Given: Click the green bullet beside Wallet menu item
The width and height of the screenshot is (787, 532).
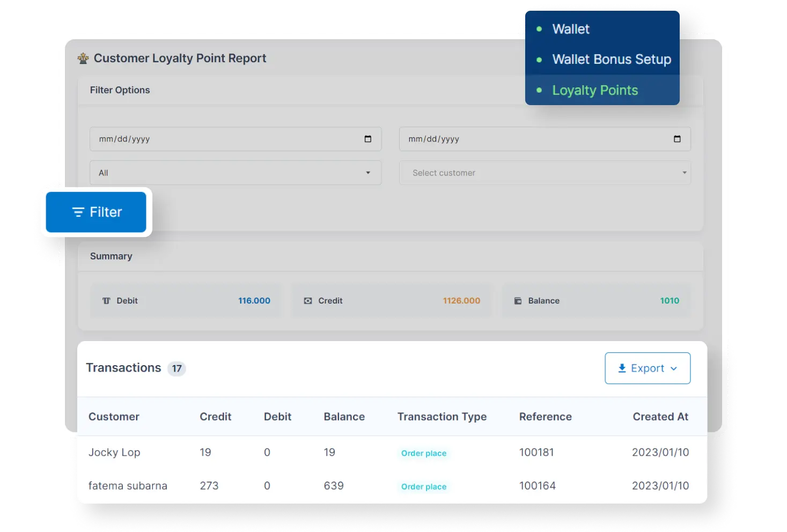Looking at the screenshot, I should pos(539,29).
